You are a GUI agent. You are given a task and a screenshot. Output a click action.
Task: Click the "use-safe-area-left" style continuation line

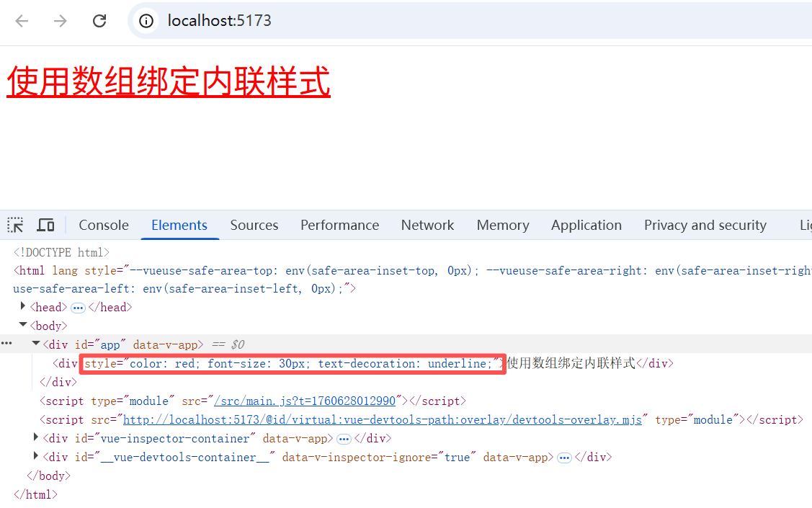point(184,288)
